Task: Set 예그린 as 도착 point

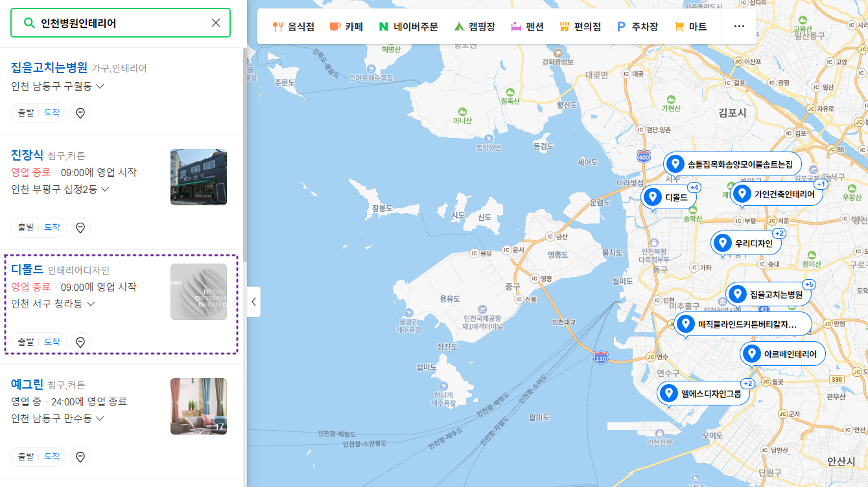Action: 52,457
